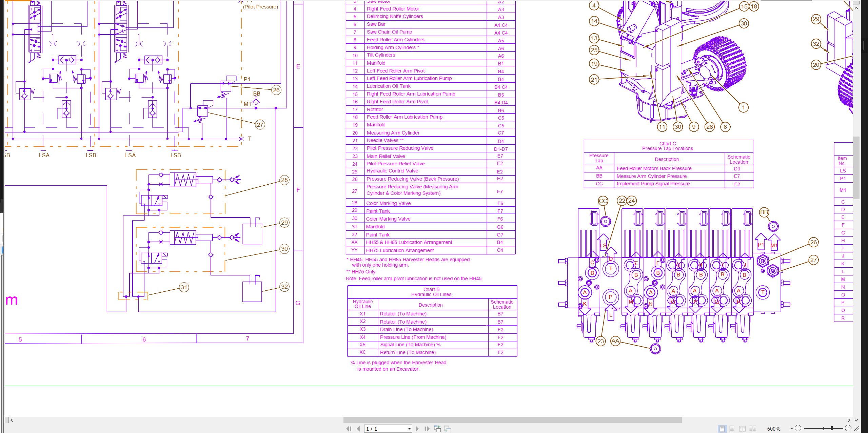Click '(Pilot Pressure)' label in schematic
Screen dimensions: 868x433
tap(260, 7)
